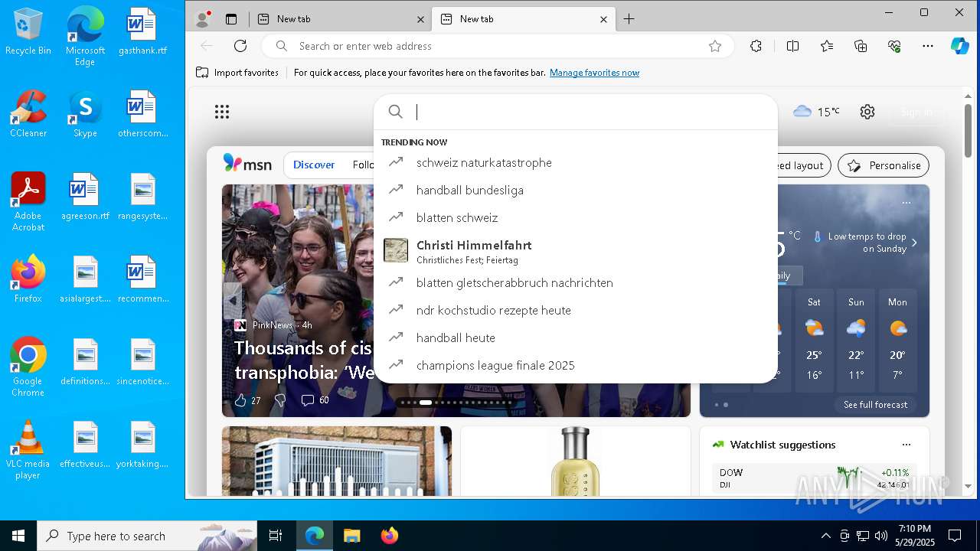Launch Copilot from the toolbar
The height and width of the screenshot is (551, 980).
pyautogui.click(x=960, y=46)
